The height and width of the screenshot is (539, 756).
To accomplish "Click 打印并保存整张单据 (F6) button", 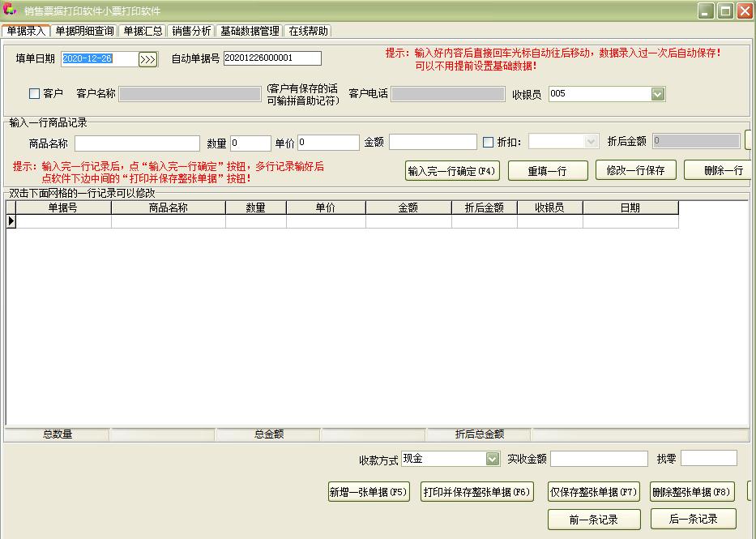I will (x=476, y=492).
